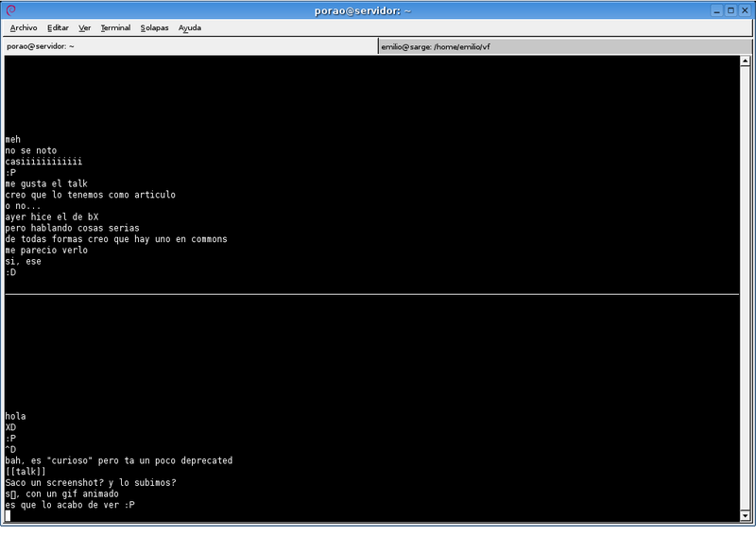Close the porao@servidor terminal window

coord(746,9)
